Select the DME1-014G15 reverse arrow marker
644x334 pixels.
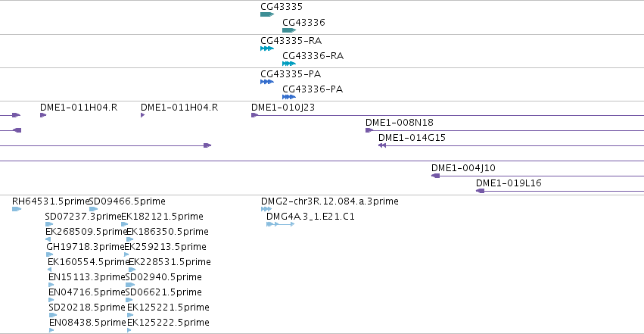(x=382, y=145)
